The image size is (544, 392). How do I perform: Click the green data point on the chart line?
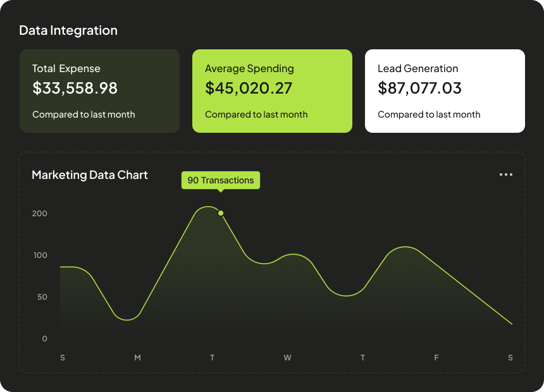tap(221, 213)
